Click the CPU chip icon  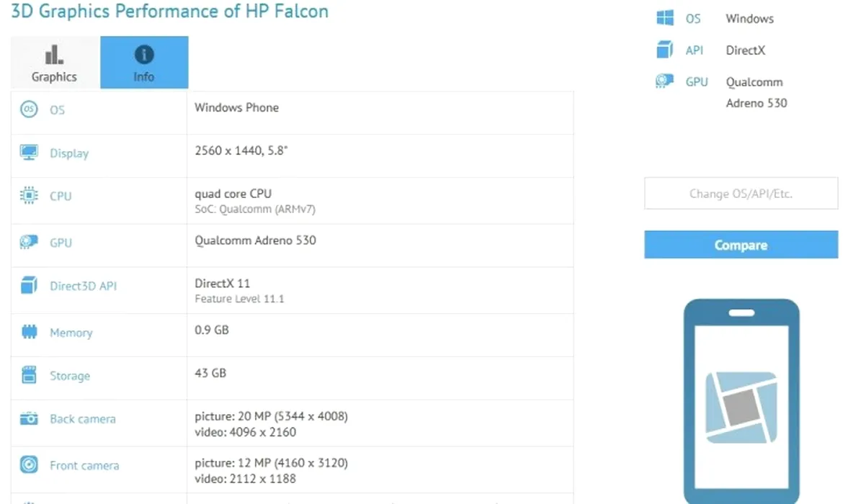29,196
